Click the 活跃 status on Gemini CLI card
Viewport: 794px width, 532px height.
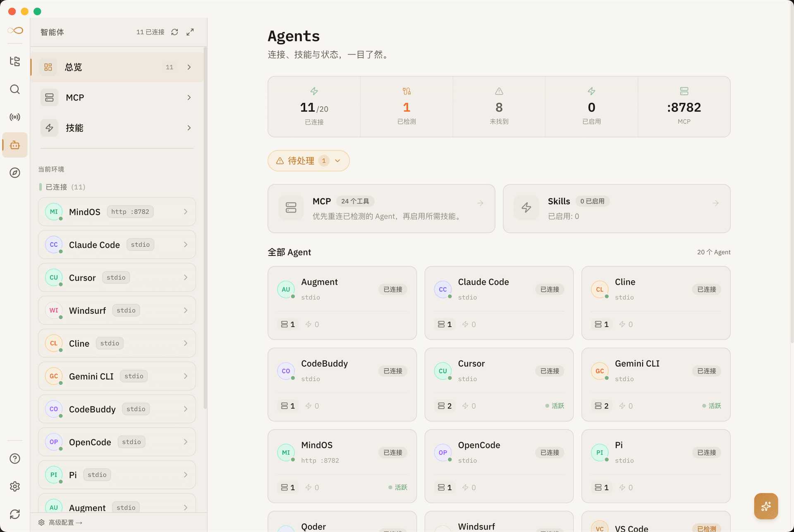point(712,406)
